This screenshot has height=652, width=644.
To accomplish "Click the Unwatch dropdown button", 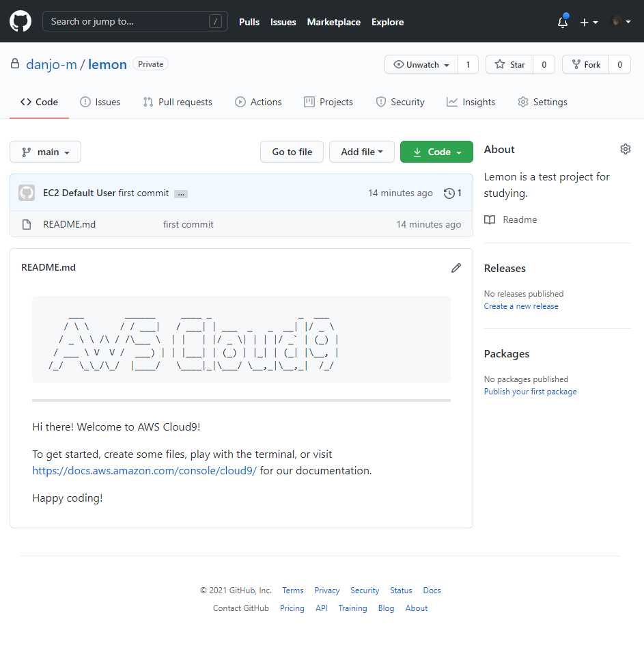I will point(421,64).
